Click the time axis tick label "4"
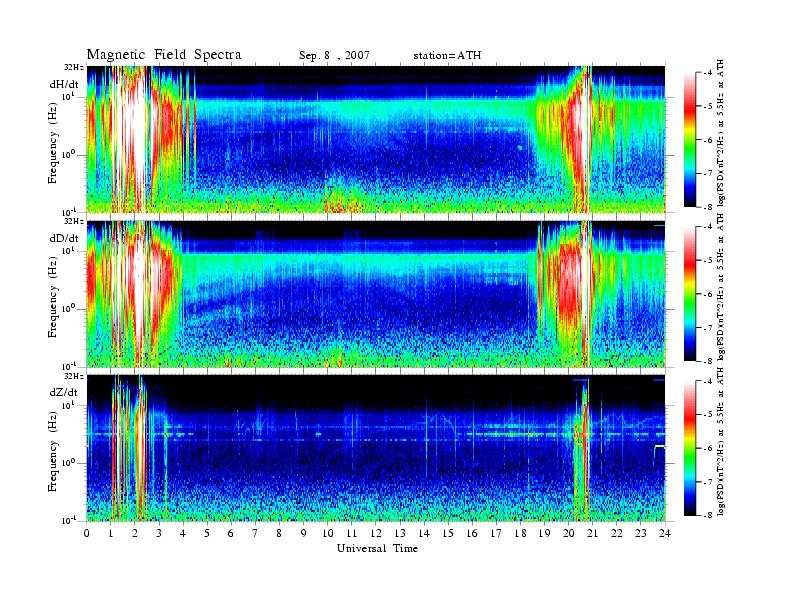Viewport: 792px width, 612px height. 183,533
